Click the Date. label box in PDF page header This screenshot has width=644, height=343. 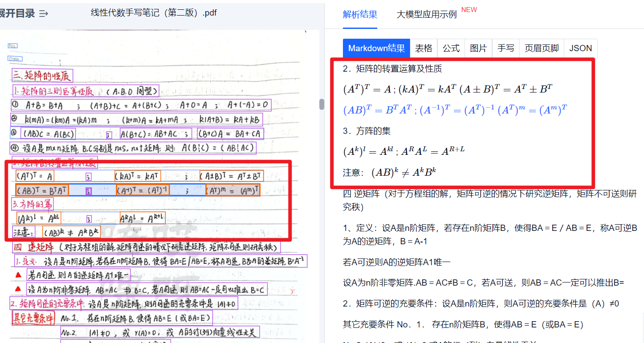tap(15, 58)
